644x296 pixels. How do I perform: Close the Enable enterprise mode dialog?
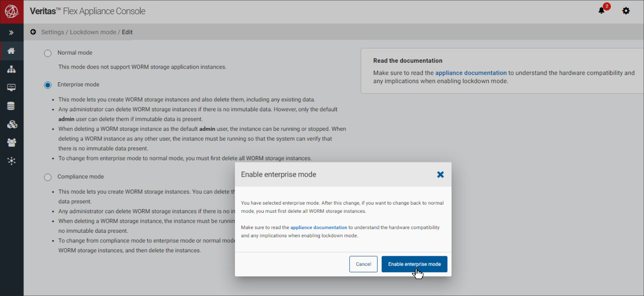coord(440,174)
